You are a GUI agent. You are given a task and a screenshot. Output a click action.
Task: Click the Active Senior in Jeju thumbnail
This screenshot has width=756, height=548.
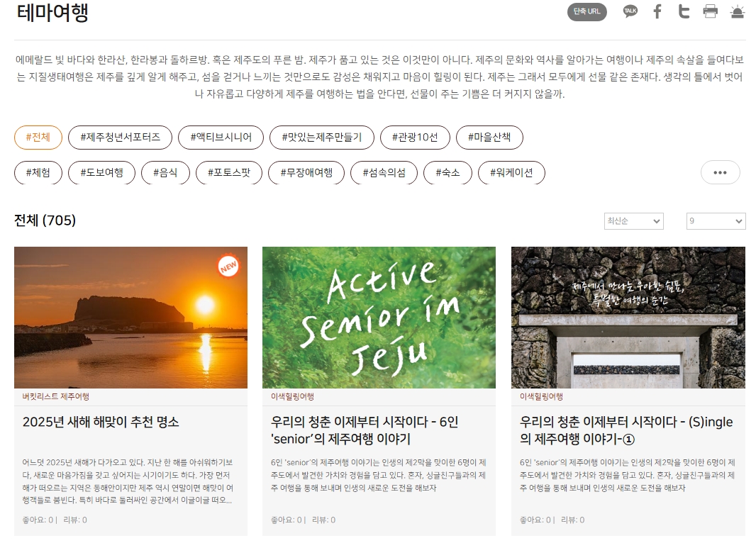click(x=379, y=318)
